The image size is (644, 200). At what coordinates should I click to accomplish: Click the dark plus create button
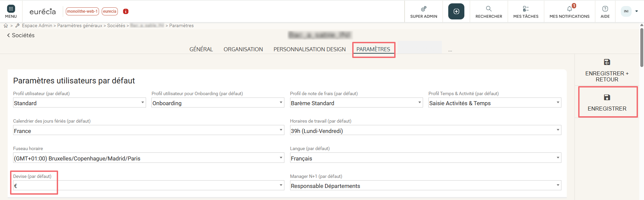[456, 11]
